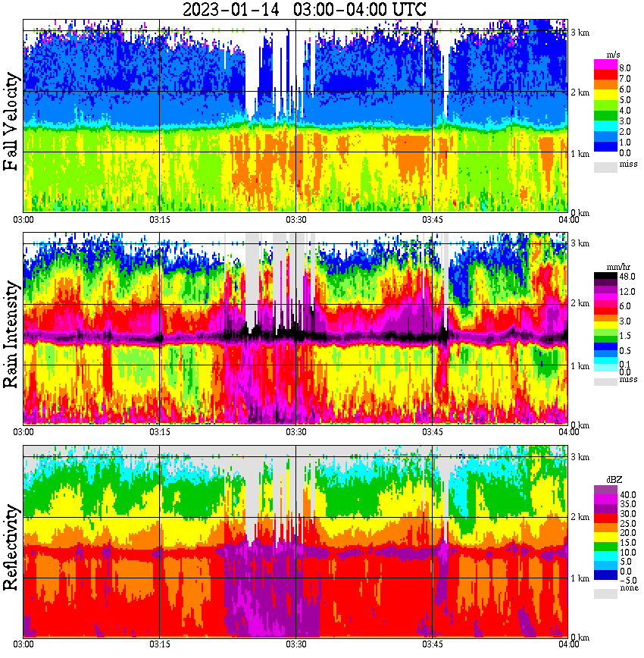Screen dimensions: 644x658
Task: Click the 1.5 value in mm/hr legend
Action: point(625,335)
